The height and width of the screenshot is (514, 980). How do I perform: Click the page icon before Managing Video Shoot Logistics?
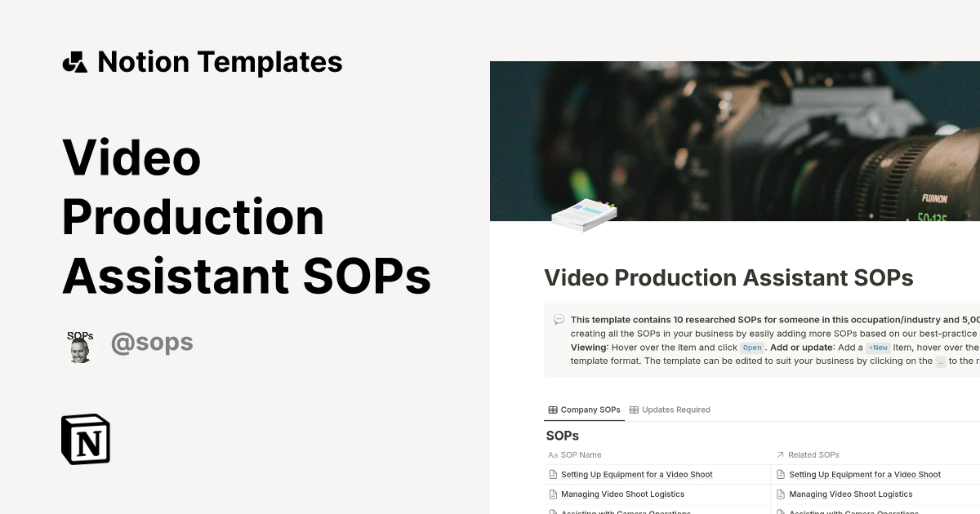552,494
